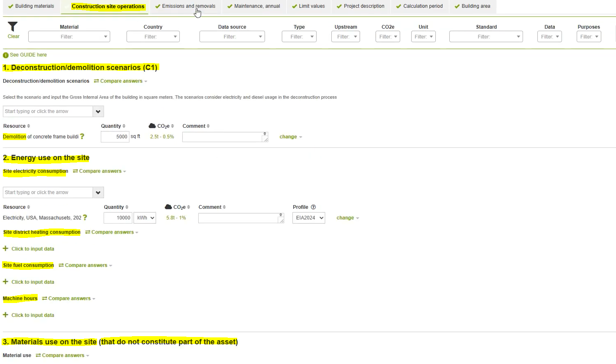Open the scenario selector arrow under Deconstruction section
616x364 pixels.
(x=98, y=111)
